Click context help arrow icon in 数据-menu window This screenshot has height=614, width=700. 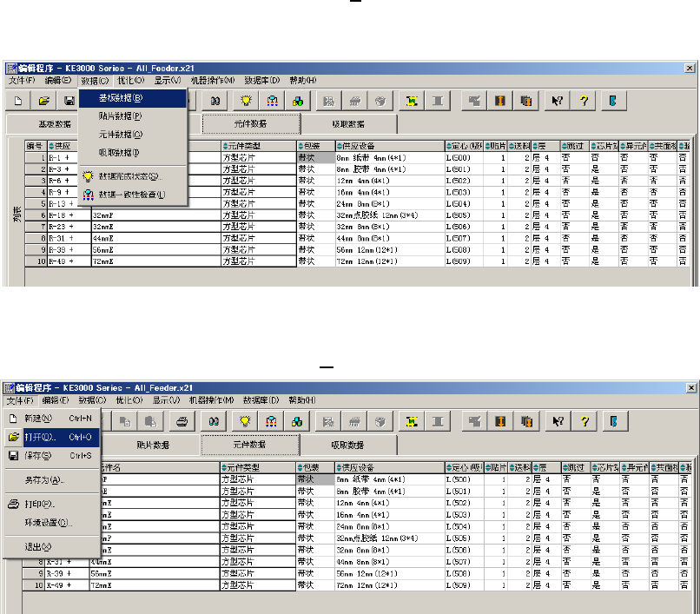click(x=558, y=101)
